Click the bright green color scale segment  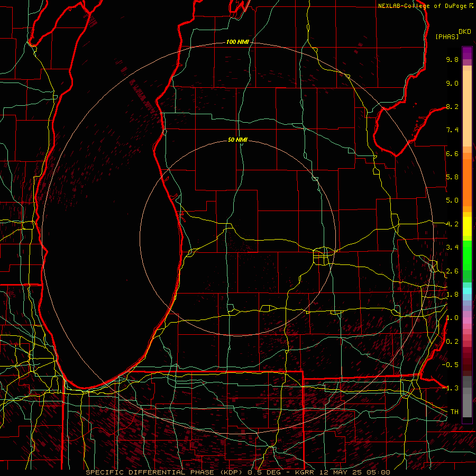tap(467, 255)
